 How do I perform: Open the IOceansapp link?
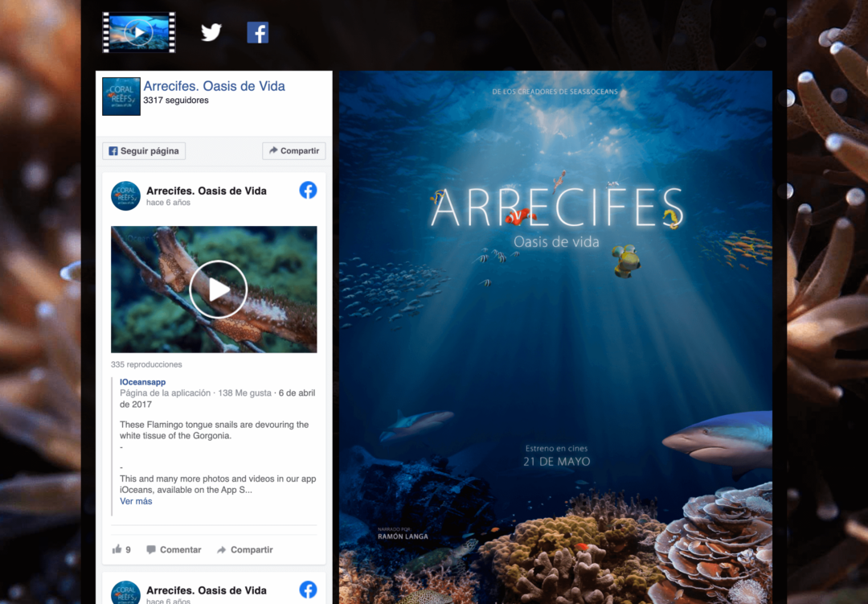pyautogui.click(x=143, y=382)
